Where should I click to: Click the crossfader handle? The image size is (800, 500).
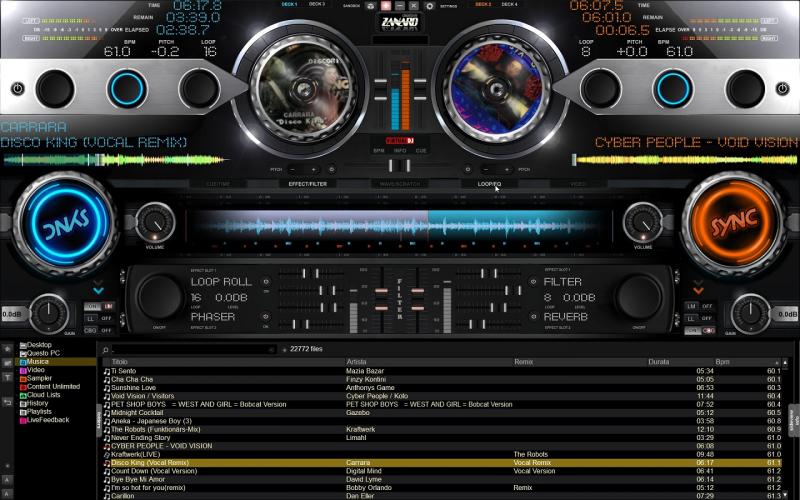click(x=399, y=165)
